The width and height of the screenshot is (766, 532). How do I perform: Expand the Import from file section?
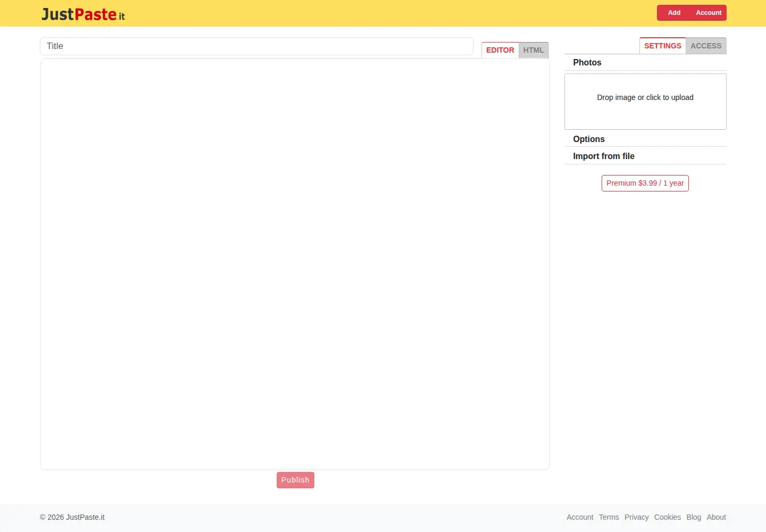(x=645, y=156)
